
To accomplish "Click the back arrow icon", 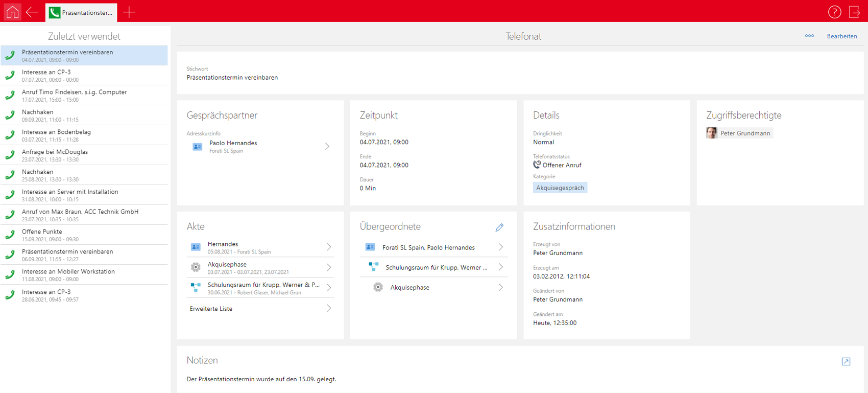I will click(x=32, y=12).
